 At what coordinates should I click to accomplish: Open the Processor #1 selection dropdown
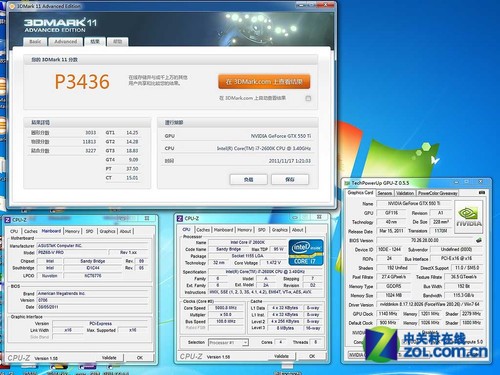tap(228, 342)
